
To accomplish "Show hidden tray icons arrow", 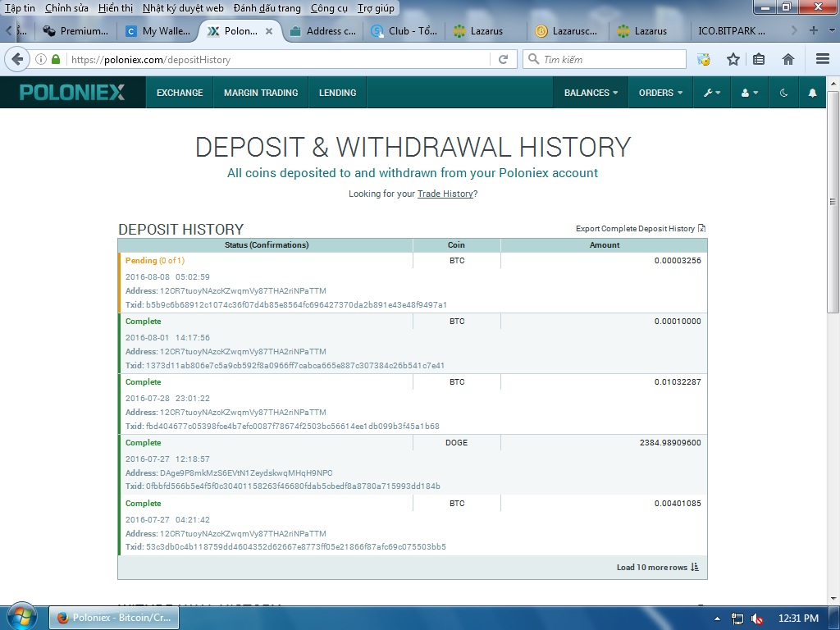I will (717, 619).
